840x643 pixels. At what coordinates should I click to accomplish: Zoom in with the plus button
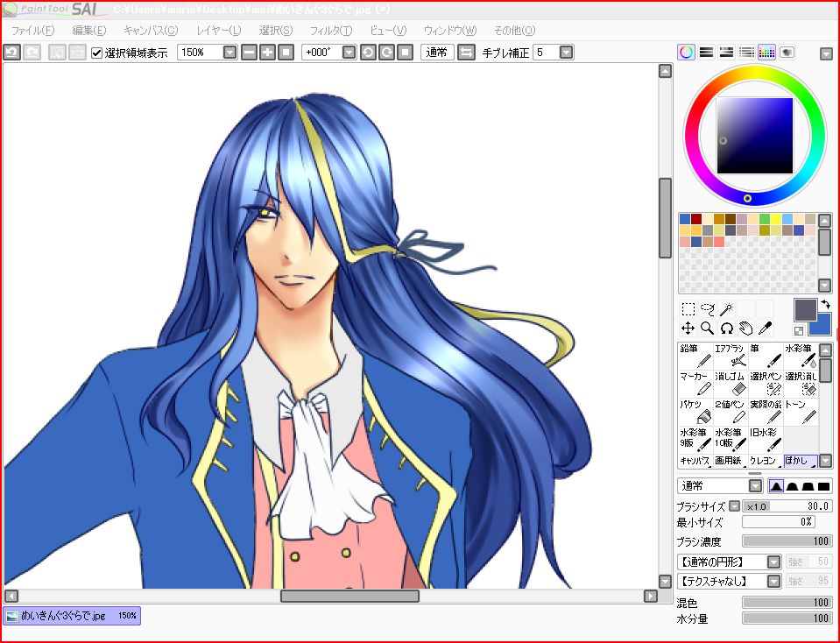coord(268,52)
